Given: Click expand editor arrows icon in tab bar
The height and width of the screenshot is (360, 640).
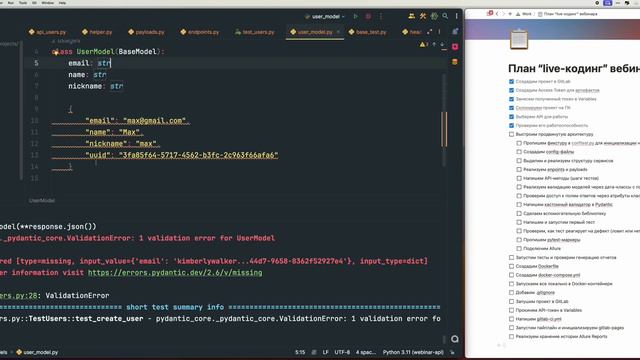Looking at the screenshot, I should point(429,32).
